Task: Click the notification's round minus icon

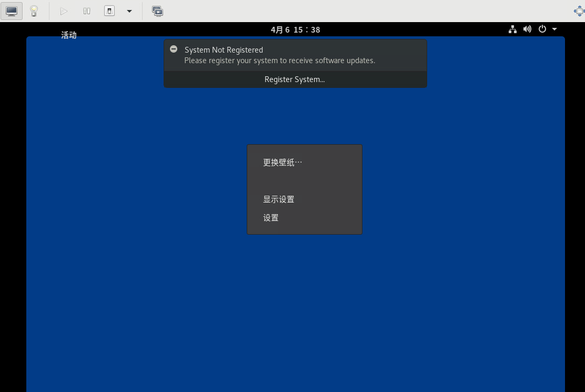Action: (x=174, y=49)
